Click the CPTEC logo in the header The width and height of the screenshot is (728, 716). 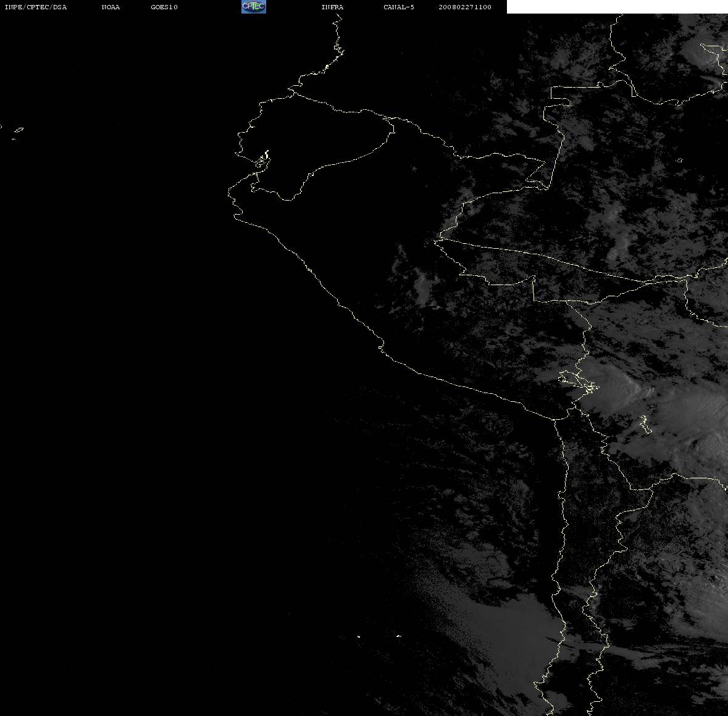[x=254, y=7]
